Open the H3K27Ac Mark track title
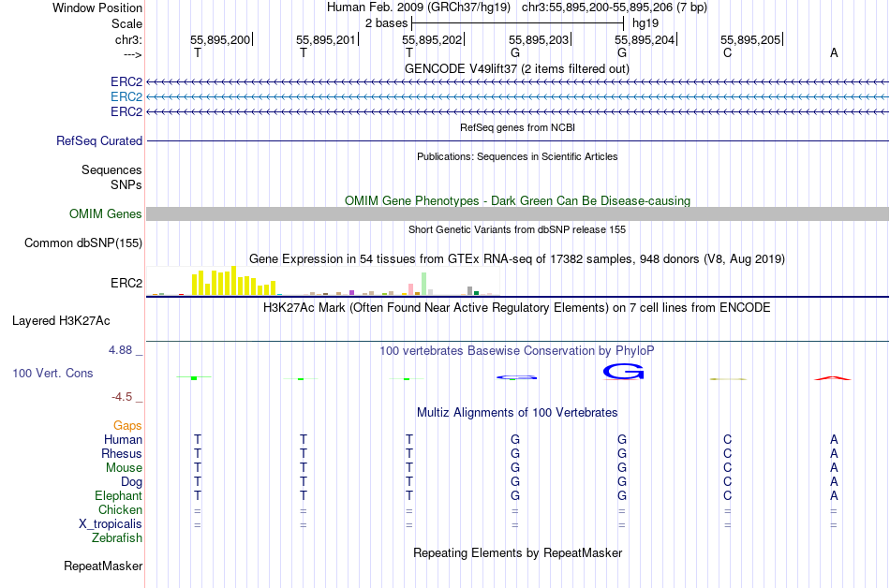This screenshot has height=588, width=890. pos(516,308)
